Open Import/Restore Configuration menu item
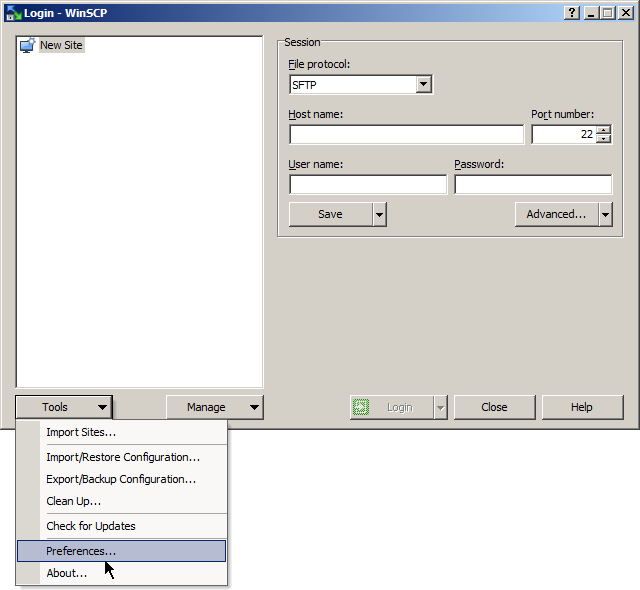 coord(122,457)
